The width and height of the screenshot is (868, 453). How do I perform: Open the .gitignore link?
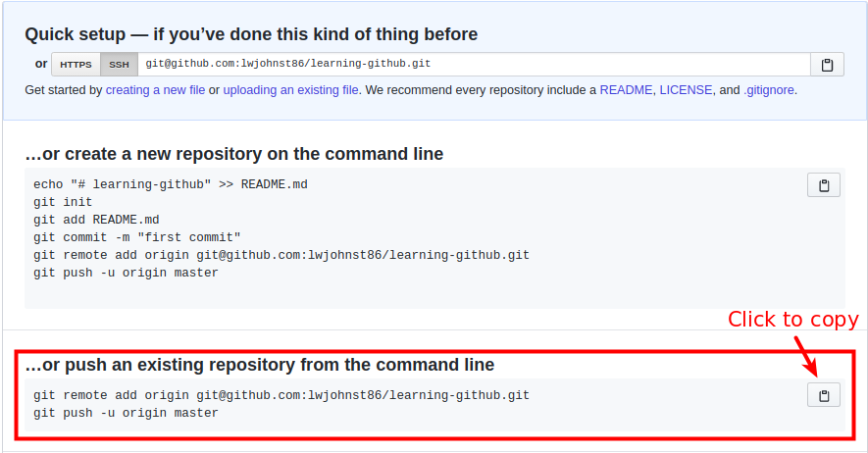(768, 90)
